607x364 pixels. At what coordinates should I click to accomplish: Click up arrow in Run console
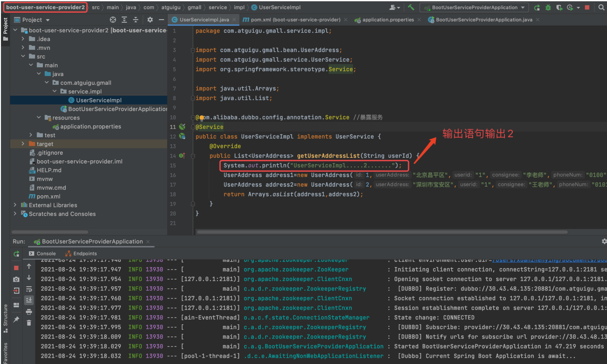coord(29,266)
